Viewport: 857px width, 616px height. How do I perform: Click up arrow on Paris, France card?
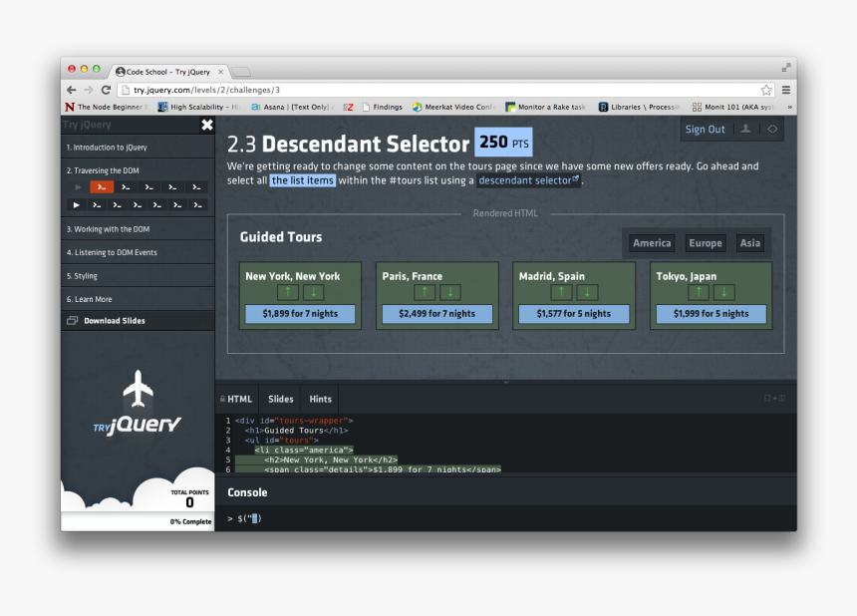pyautogui.click(x=425, y=292)
